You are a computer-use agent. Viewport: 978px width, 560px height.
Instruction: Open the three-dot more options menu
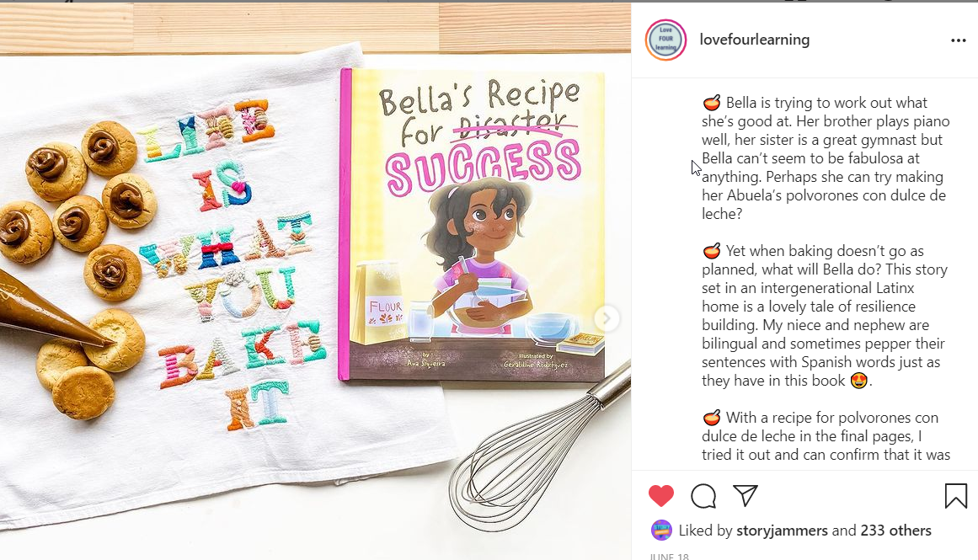coord(958,40)
